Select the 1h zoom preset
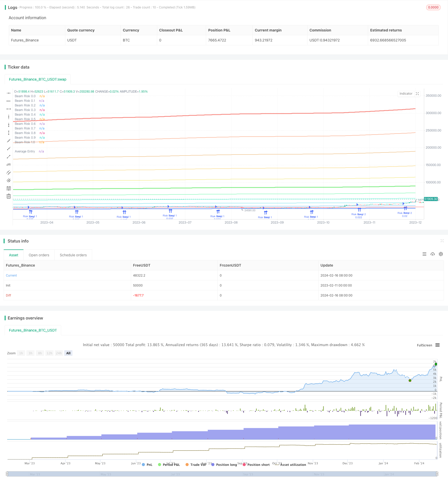This screenshot has height=484, width=448. click(21, 353)
